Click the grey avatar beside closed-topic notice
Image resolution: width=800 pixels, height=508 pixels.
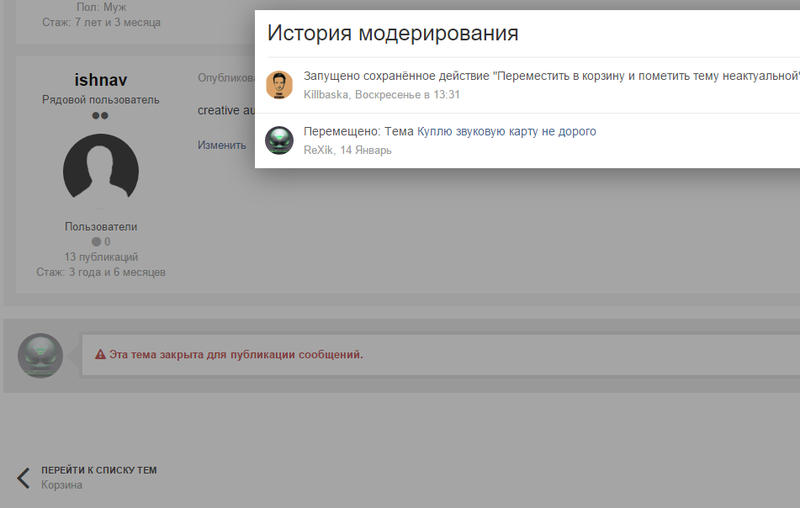(41, 355)
